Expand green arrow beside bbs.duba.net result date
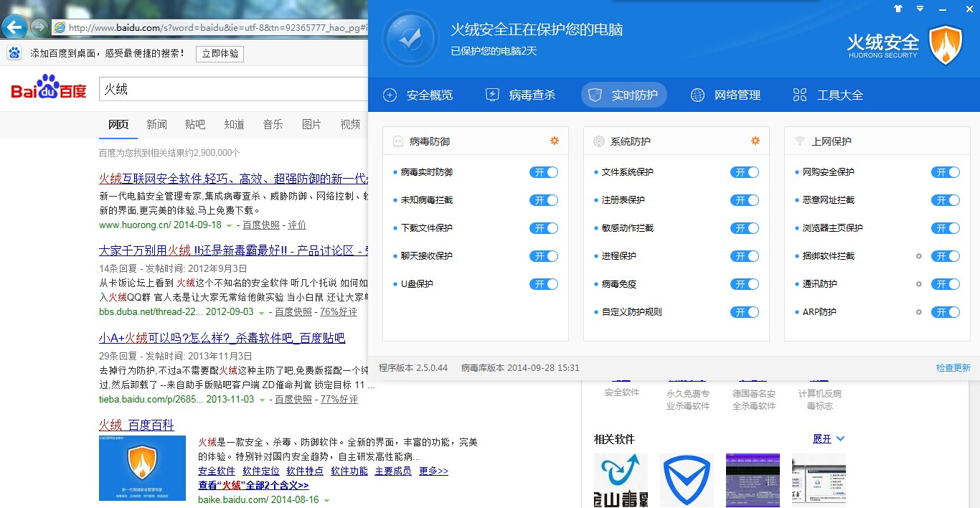Image resolution: width=980 pixels, height=508 pixels. [x=262, y=313]
